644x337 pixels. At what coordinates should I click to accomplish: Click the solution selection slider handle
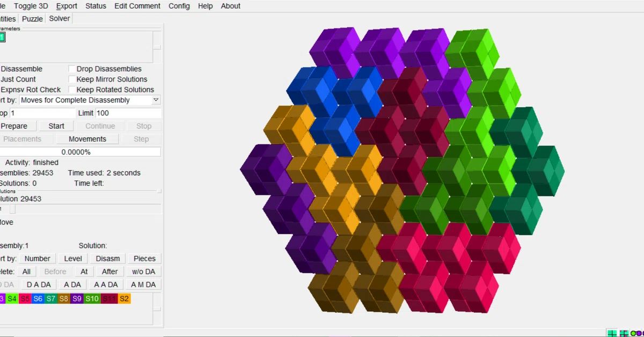[12, 209]
